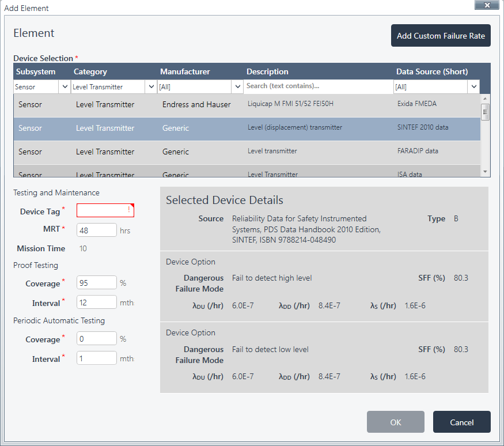The width and height of the screenshot is (504, 446).
Task: Open the Manufacturer dropdown
Action: pyautogui.click(x=237, y=86)
